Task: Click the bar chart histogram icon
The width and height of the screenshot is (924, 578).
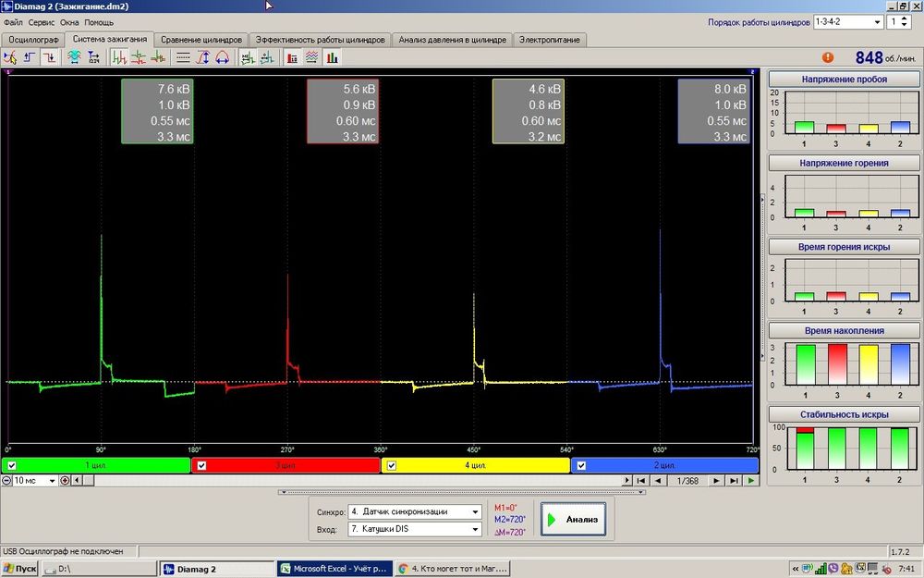Action: [x=332, y=57]
